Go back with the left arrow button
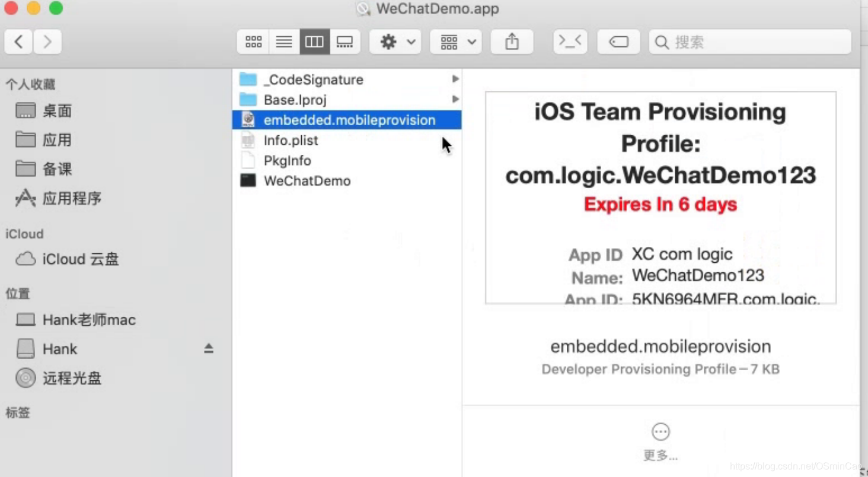Viewport: 868px width, 477px height. [19, 42]
